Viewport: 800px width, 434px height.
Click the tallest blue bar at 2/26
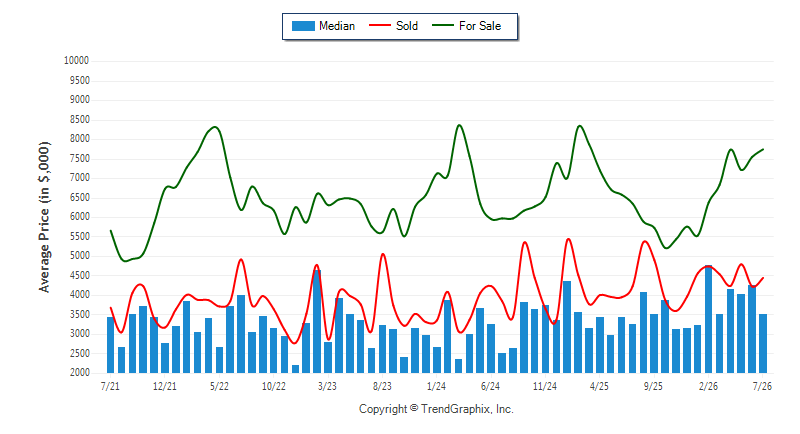[x=708, y=319]
